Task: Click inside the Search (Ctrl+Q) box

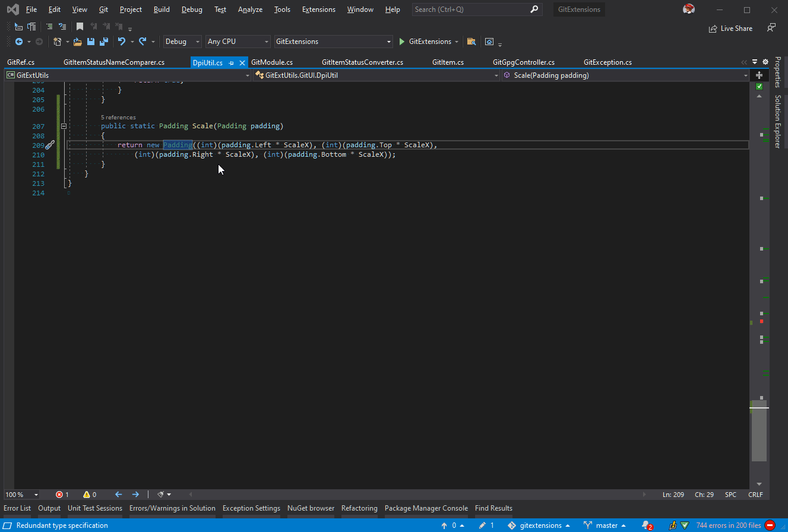Action: pos(469,9)
